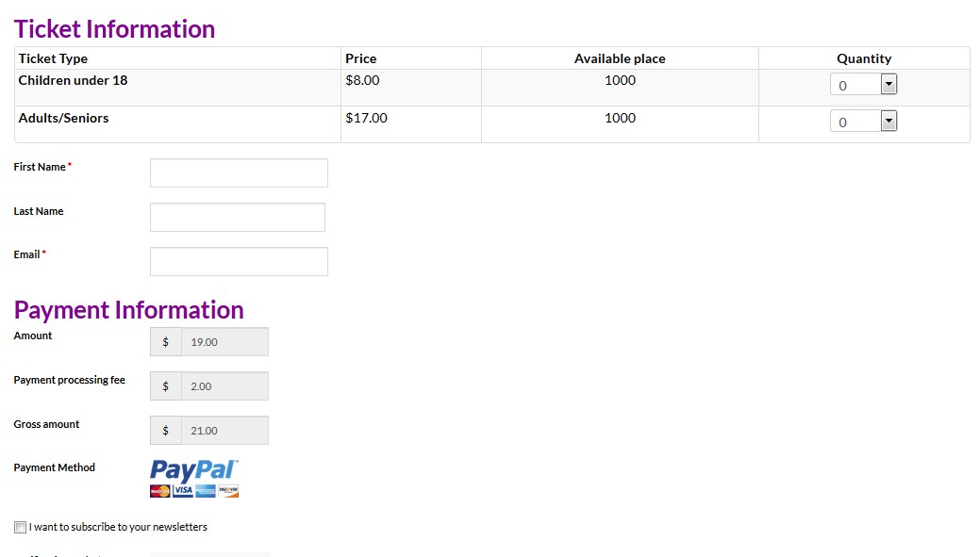Click the Ticket Information heading
980x557 pixels.
point(114,29)
